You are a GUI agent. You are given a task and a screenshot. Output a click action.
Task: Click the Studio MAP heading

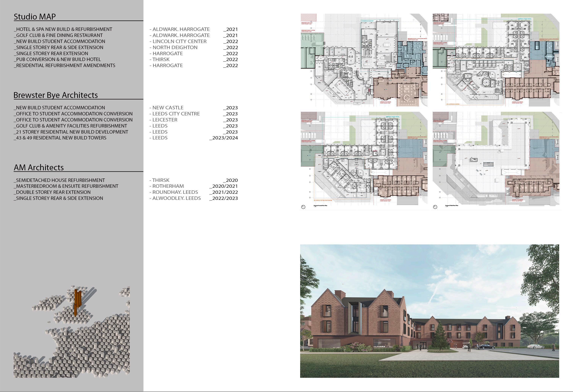click(x=35, y=16)
